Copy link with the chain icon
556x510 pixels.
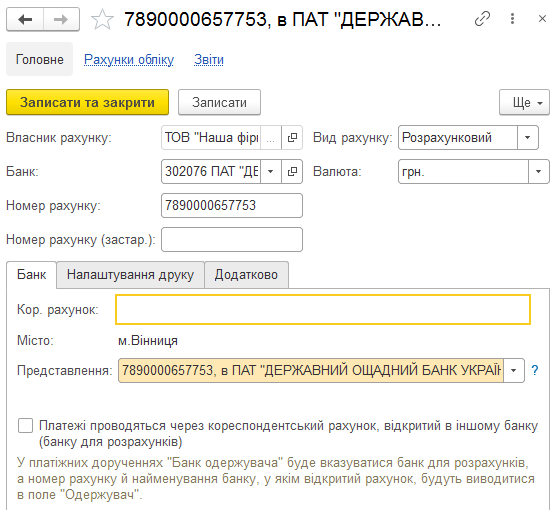(482, 19)
